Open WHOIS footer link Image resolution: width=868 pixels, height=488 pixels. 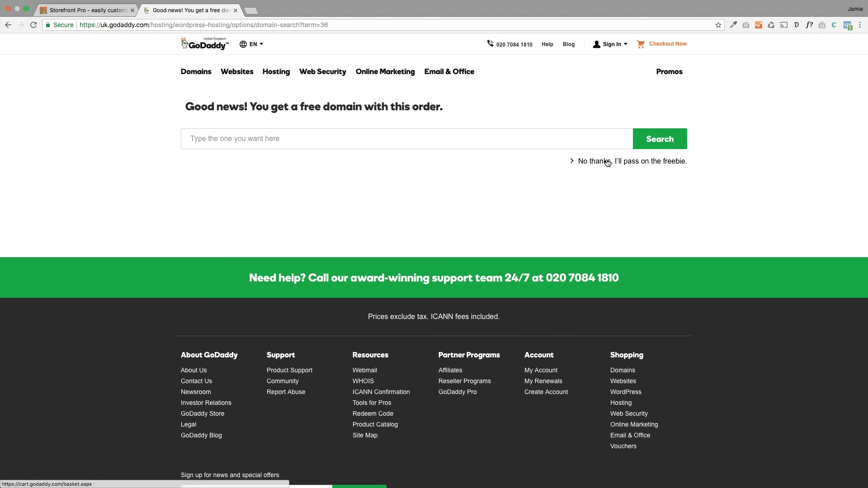(x=363, y=381)
